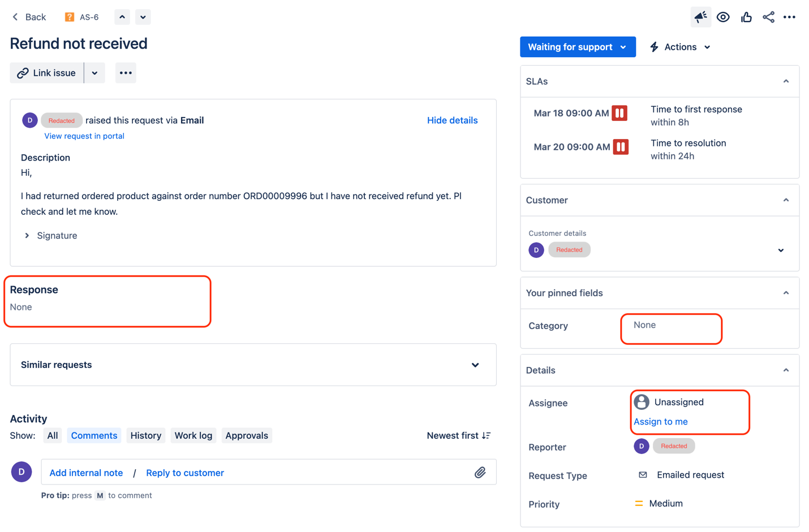Go to previous issue with up arrow

click(x=122, y=17)
